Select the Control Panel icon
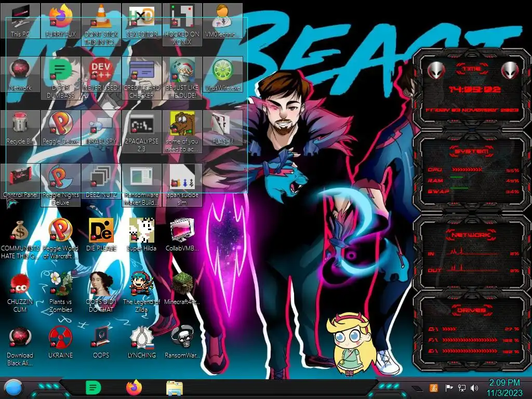The image size is (532, 399). pyautogui.click(x=20, y=181)
